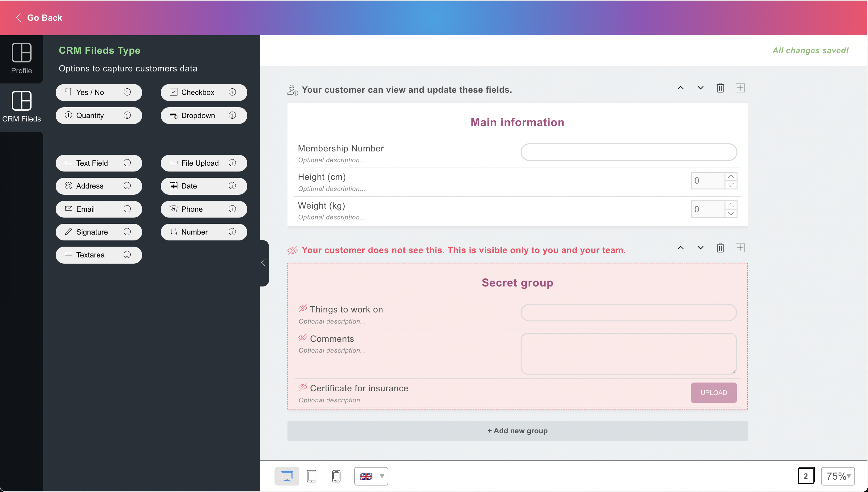Select the CRM Fileds sidebar tab
Viewport: 868px width, 492px height.
21,106
